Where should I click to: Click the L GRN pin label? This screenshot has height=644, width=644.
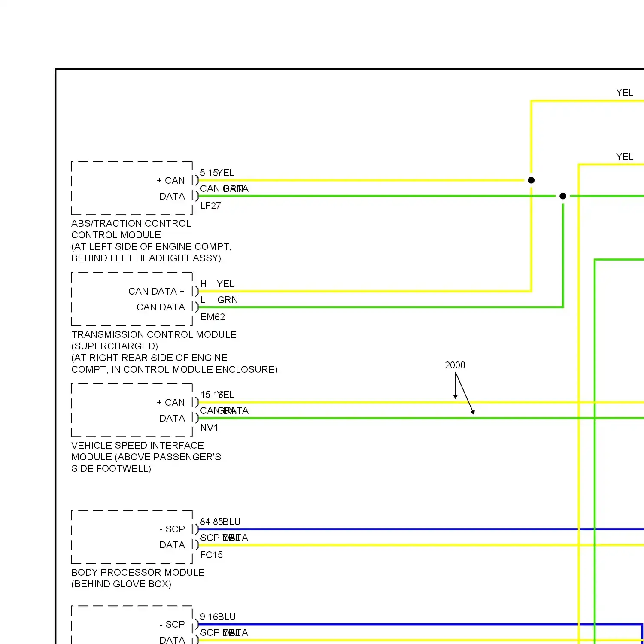(219, 300)
